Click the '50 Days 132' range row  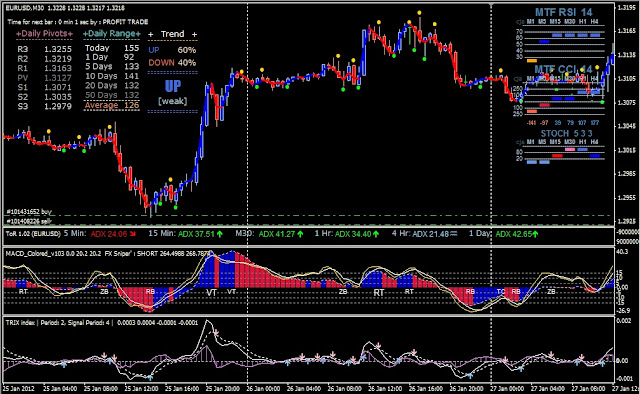click(x=112, y=95)
